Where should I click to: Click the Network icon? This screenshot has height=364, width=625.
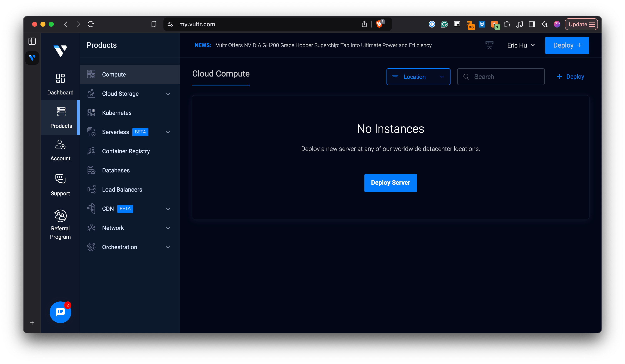91,228
